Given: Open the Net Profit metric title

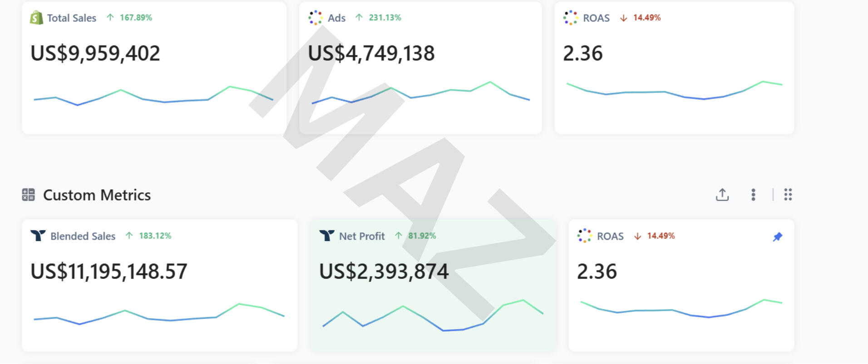Looking at the screenshot, I should click(x=362, y=236).
